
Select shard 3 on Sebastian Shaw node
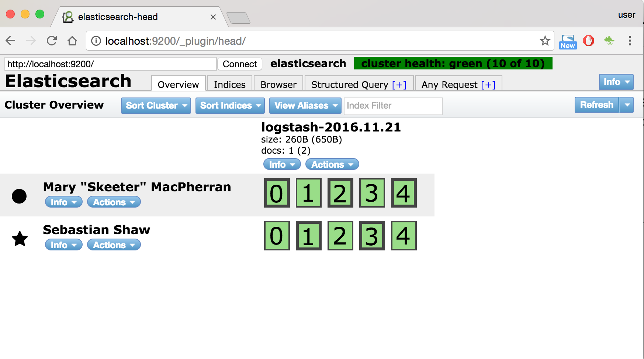pos(372,236)
